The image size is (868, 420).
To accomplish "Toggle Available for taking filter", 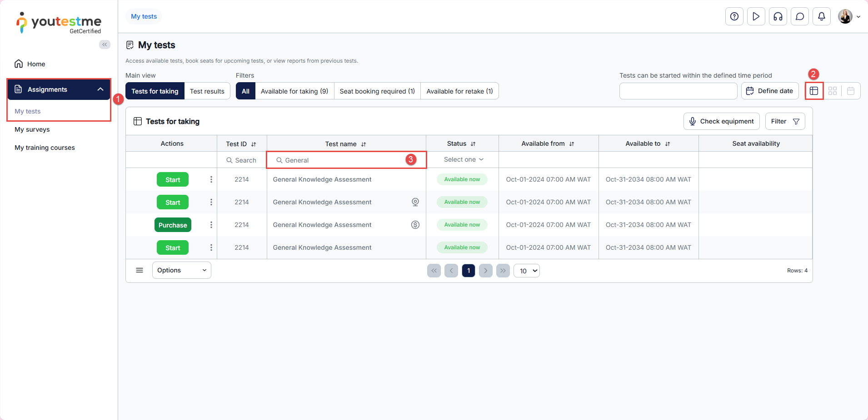I will [294, 91].
